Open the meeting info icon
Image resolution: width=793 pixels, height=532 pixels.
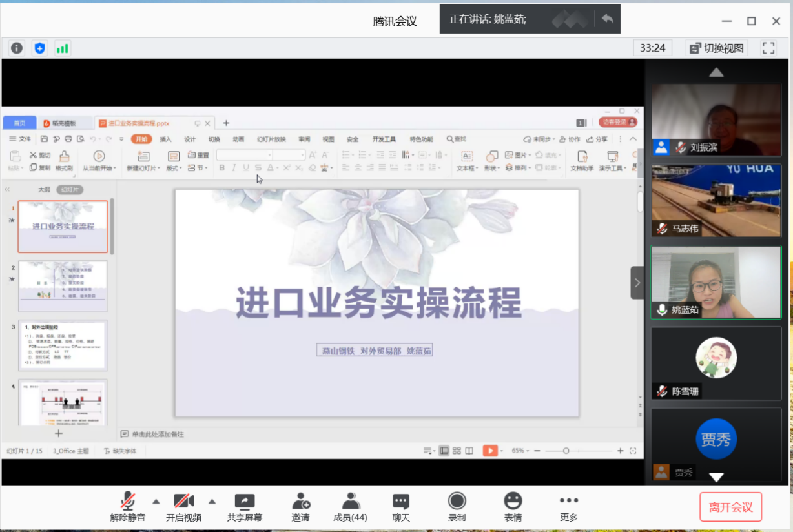coord(17,48)
